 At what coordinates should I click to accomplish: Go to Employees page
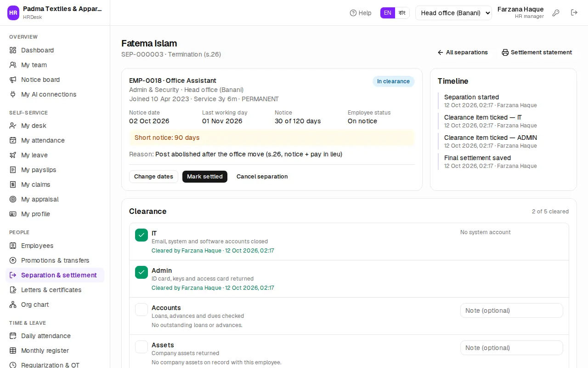pyautogui.click(x=55, y=246)
